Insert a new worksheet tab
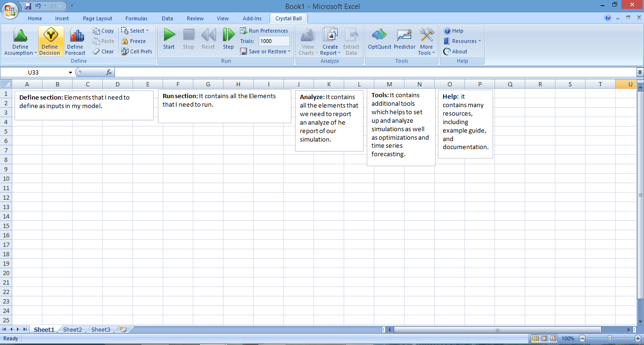644x345 pixels. click(124, 329)
